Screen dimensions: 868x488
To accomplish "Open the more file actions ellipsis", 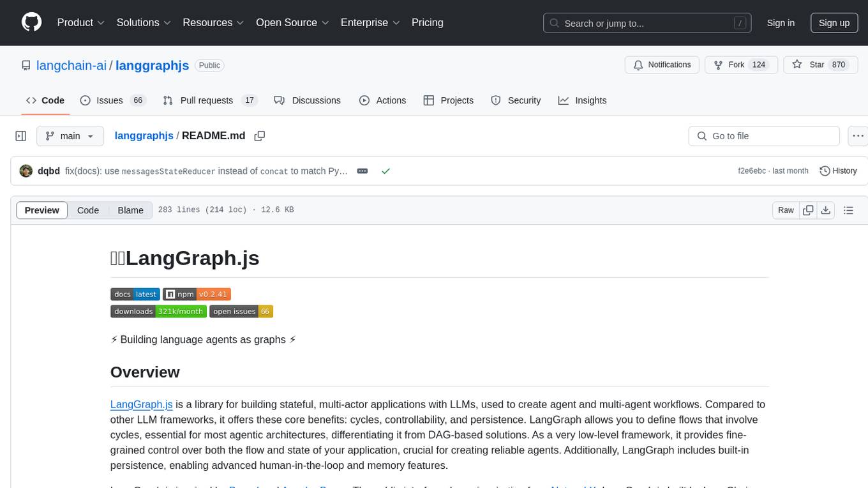I will (x=858, y=136).
